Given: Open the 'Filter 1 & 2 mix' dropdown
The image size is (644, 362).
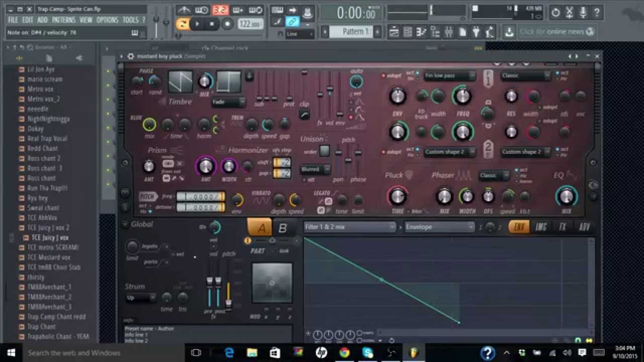Looking at the screenshot, I should click(x=350, y=227).
